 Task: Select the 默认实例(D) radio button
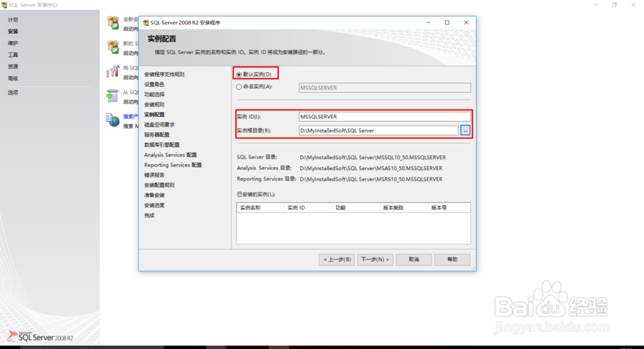[239, 74]
